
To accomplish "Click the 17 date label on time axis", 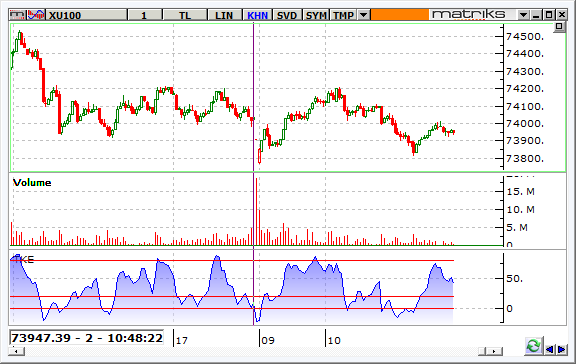I will click(181, 340).
